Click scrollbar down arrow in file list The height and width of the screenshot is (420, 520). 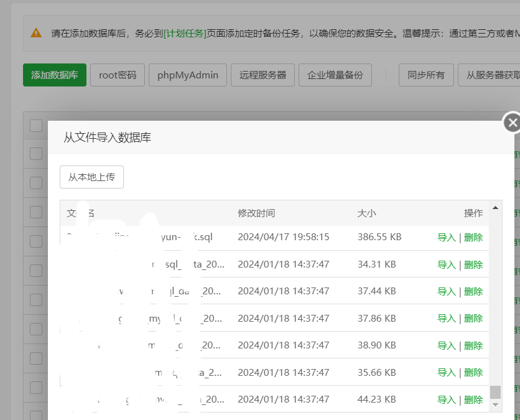[x=495, y=404]
